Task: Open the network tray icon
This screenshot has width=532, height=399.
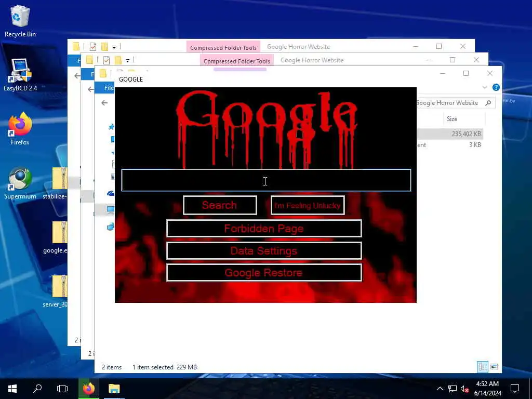Action: pyautogui.click(x=453, y=389)
